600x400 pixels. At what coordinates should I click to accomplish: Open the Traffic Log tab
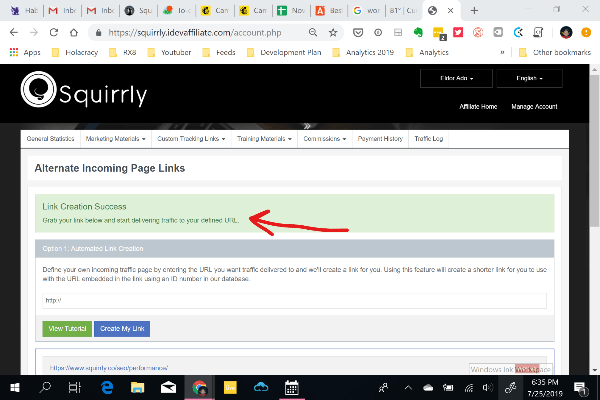click(429, 139)
